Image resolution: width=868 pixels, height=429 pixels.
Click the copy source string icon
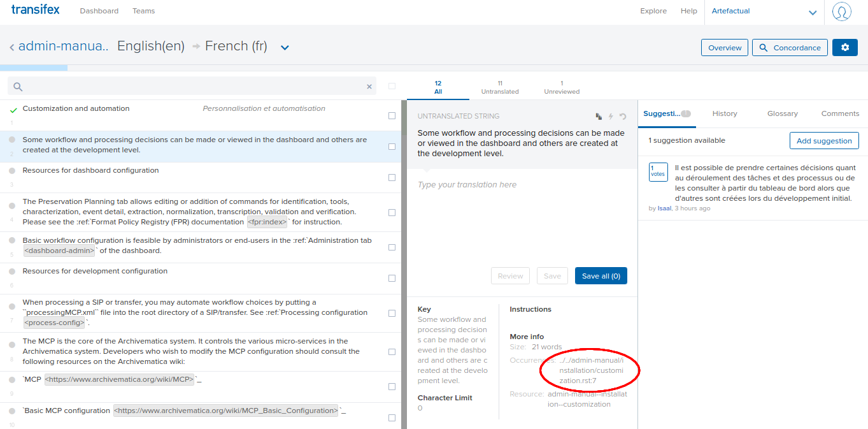coord(599,117)
